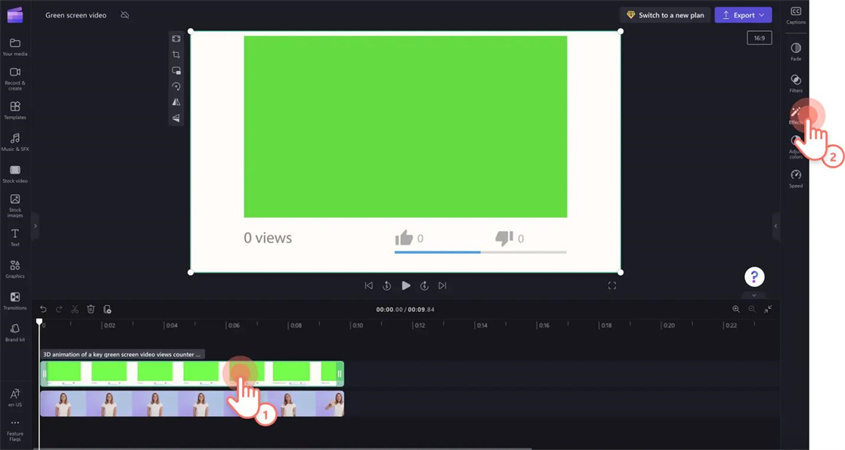Open the Stock video library
Image resolution: width=845 pixels, height=450 pixels.
point(15,174)
